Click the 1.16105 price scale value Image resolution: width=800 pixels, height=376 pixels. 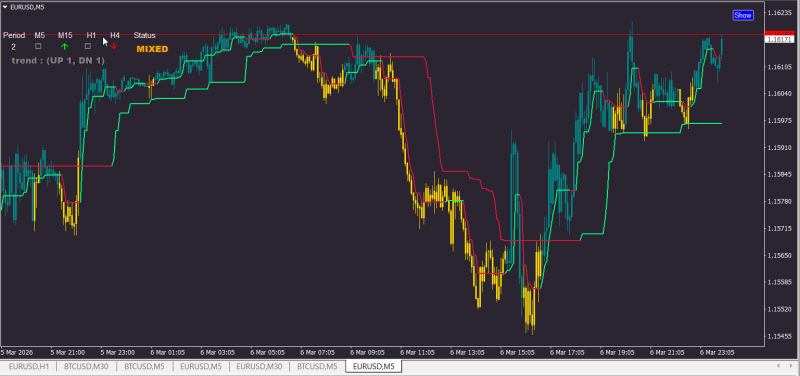(779, 67)
